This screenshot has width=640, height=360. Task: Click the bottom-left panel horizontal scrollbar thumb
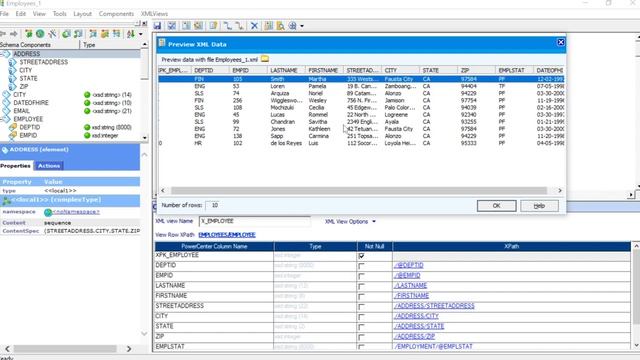65,349
